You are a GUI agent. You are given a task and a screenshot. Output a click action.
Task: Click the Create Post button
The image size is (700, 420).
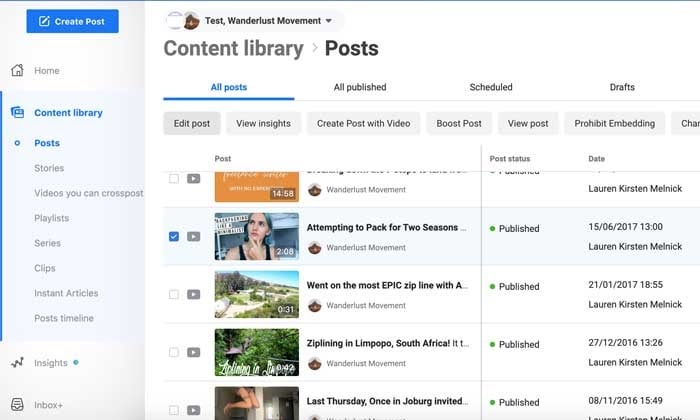pos(72,21)
